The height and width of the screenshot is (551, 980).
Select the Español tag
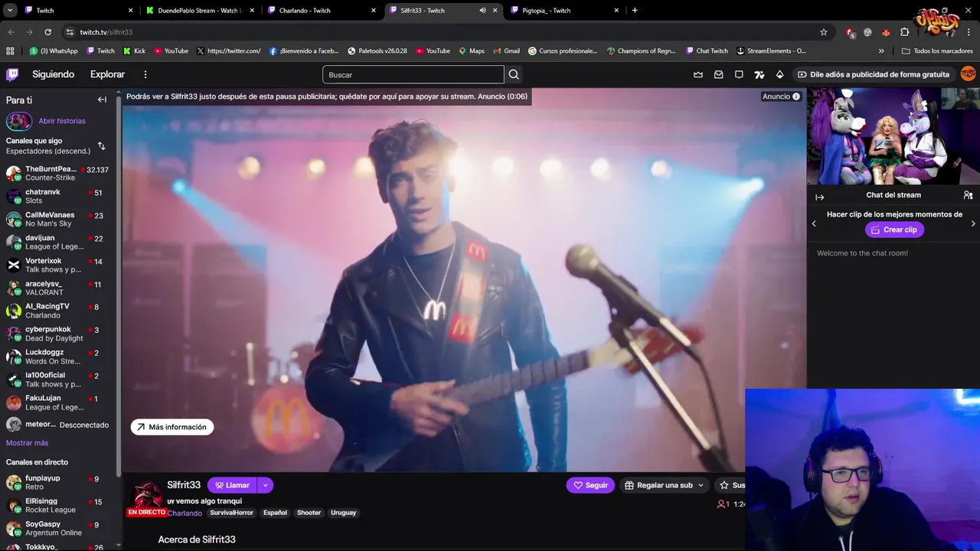[x=275, y=513]
